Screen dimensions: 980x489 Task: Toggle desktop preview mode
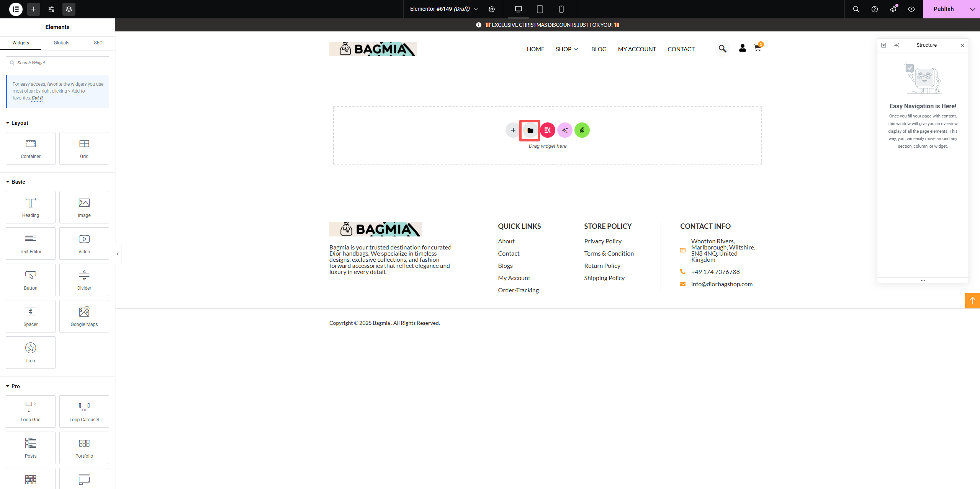tap(518, 9)
